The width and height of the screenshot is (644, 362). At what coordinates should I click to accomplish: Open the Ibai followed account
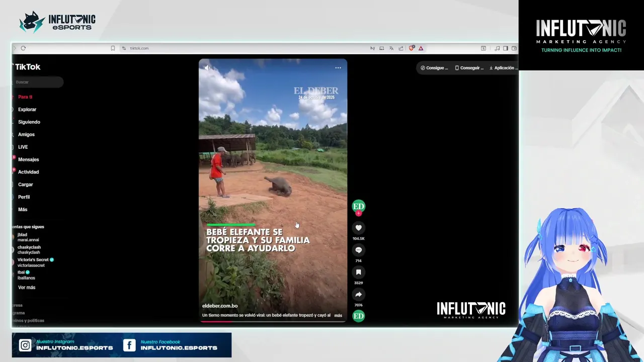click(x=26, y=275)
